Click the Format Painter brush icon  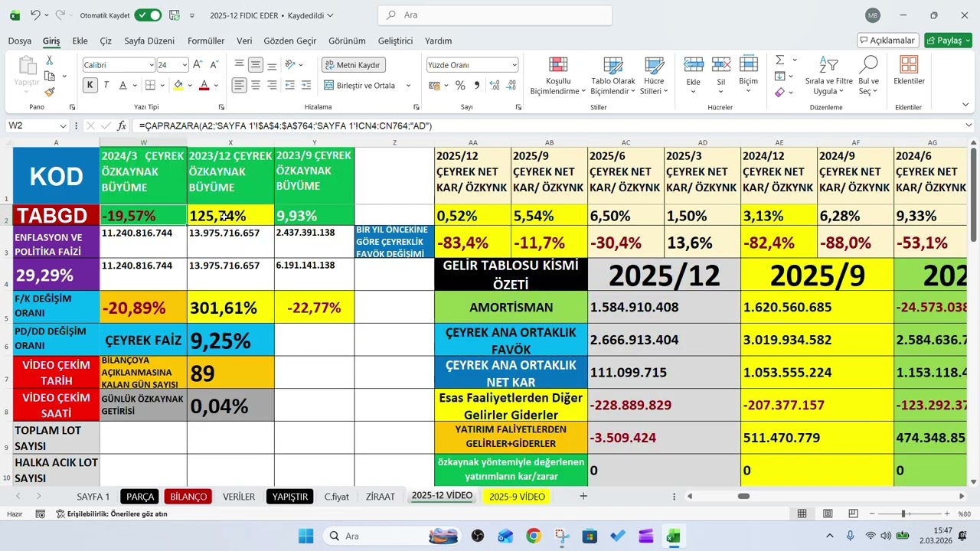click(50, 91)
